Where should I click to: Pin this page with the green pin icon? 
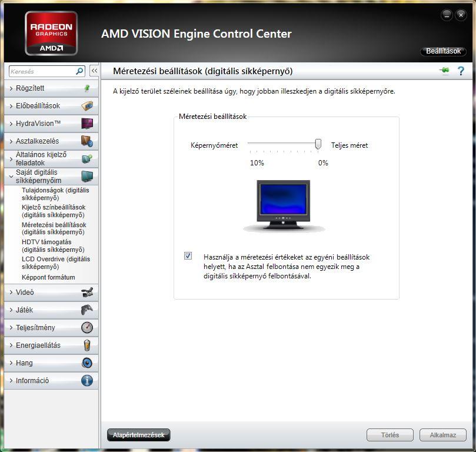tap(444, 71)
